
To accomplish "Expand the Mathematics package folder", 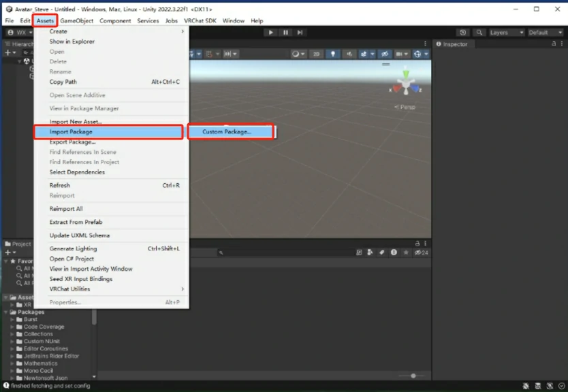I will click(12, 363).
